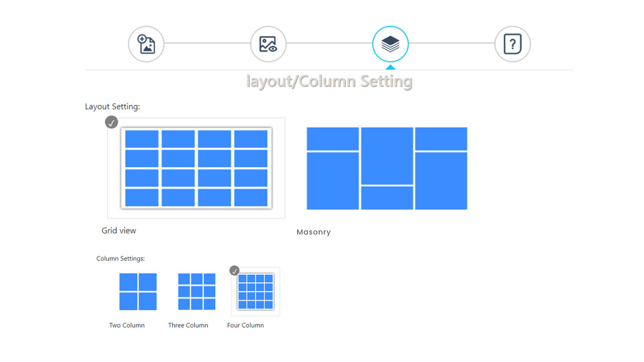The height and width of the screenshot is (362, 644).
Task: Click the Layers icon for Layout/Column Setting
Action: pos(390,44)
